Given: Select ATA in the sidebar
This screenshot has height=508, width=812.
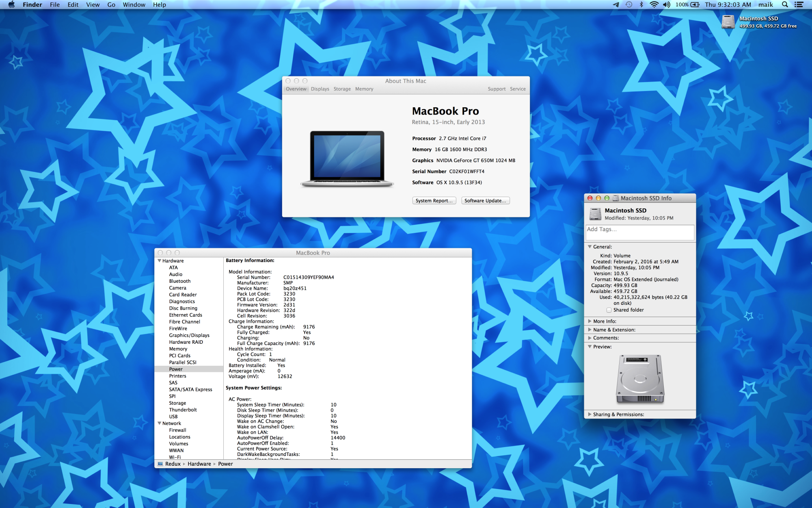Looking at the screenshot, I should 173,267.
